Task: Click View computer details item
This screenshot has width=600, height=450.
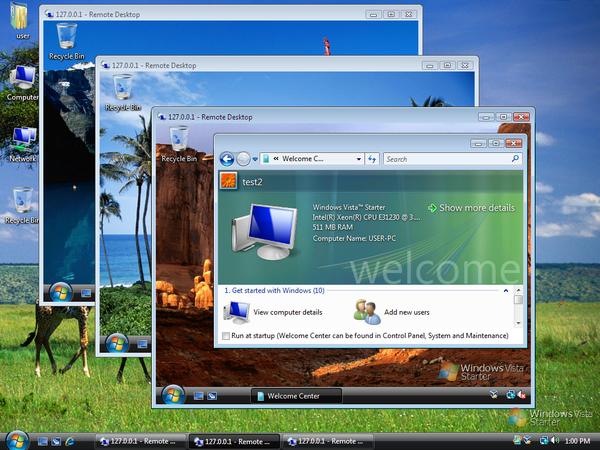Action: click(x=273, y=312)
